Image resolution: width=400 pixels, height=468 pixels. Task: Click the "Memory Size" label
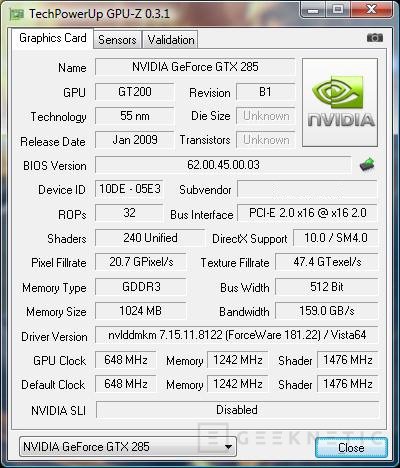click(x=56, y=312)
